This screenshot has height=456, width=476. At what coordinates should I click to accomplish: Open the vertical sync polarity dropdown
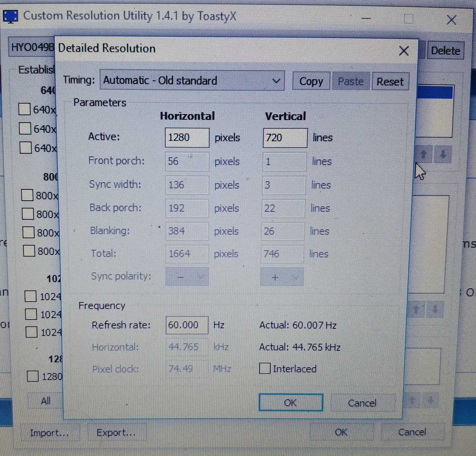pyautogui.click(x=282, y=277)
